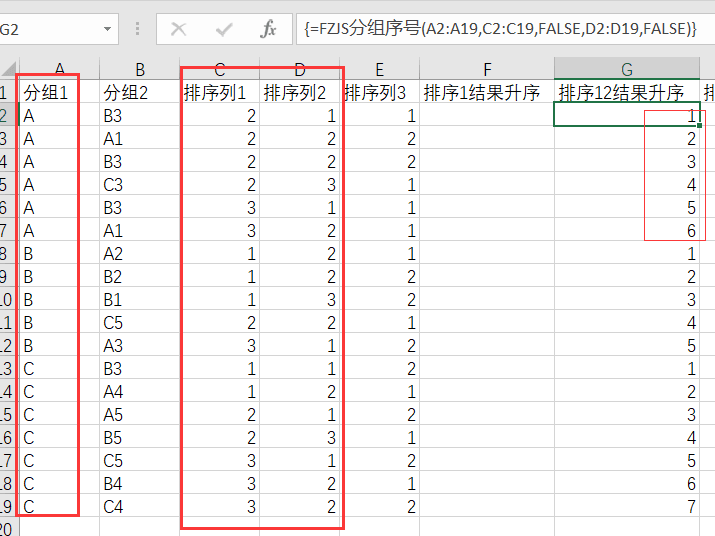Click cell B15 containing A5
The image size is (715, 536).
[140, 415]
